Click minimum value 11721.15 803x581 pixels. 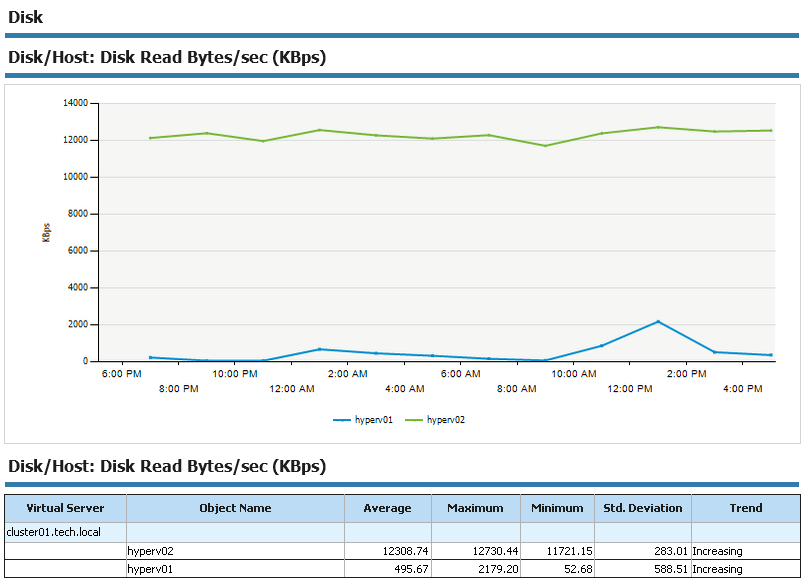tap(569, 551)
